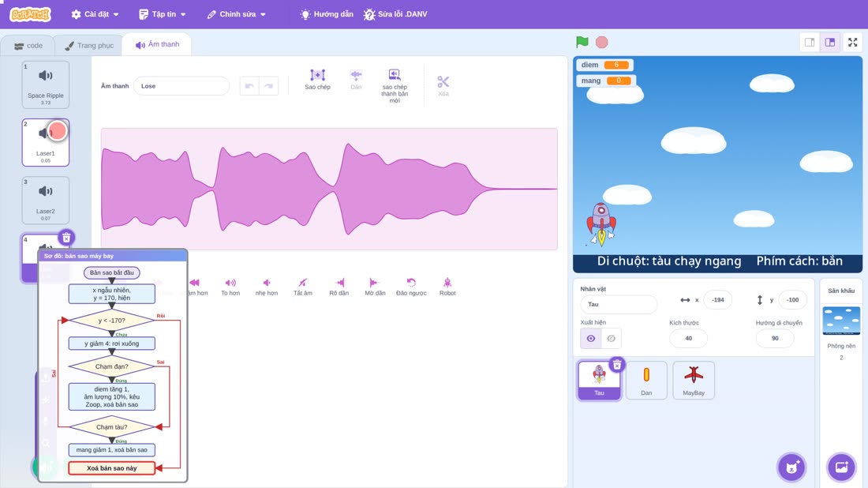Click the Sao chép copy tool
Viewport: 868px width, 488px height.
(317, 79)
